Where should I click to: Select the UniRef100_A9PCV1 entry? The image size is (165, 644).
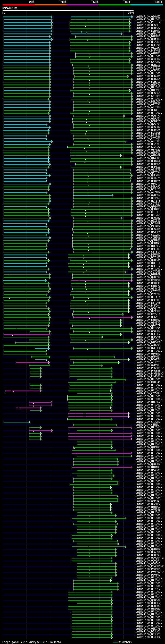coord(148,84)
